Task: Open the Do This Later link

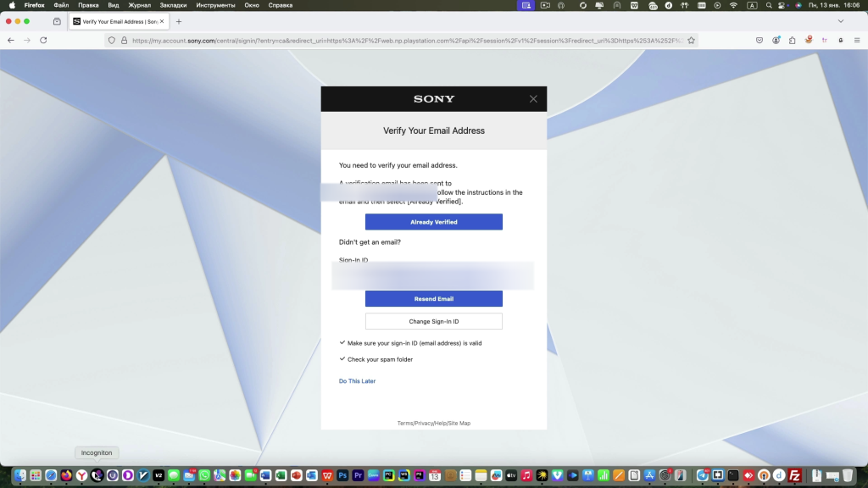Action: pyautogui.click(x=357, y=381)
